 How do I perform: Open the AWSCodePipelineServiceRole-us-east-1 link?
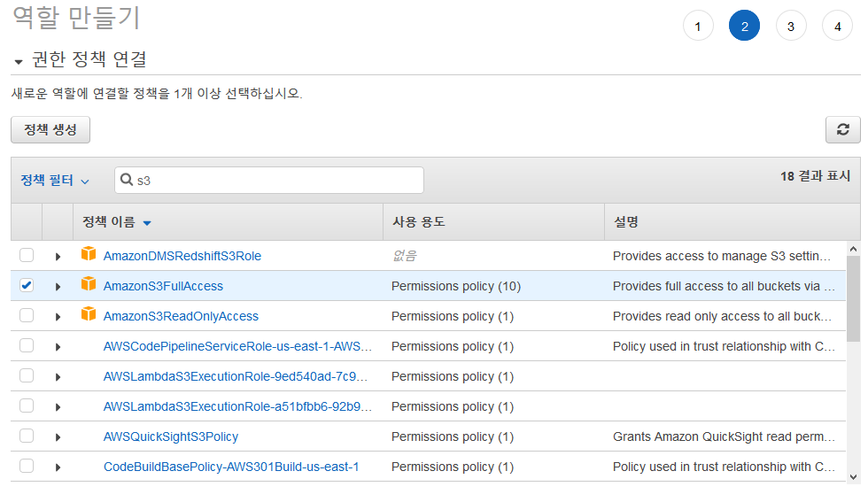(x=238, y=346)
